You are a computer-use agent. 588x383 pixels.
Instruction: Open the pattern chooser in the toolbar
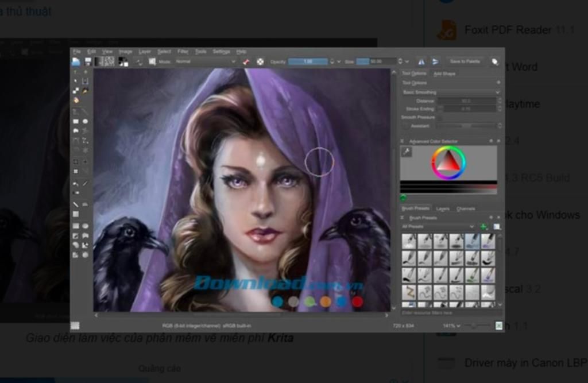pos(109,61)
